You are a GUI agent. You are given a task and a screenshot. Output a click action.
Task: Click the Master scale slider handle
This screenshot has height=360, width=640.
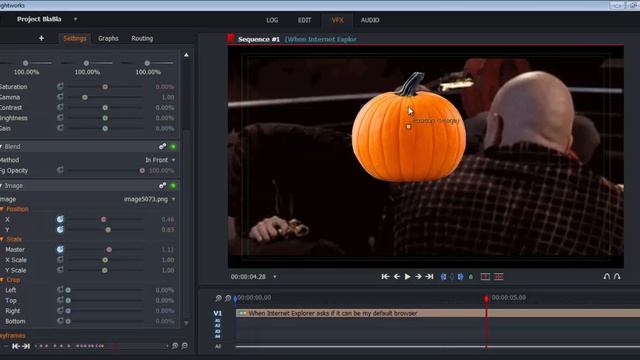pos(109,249)
